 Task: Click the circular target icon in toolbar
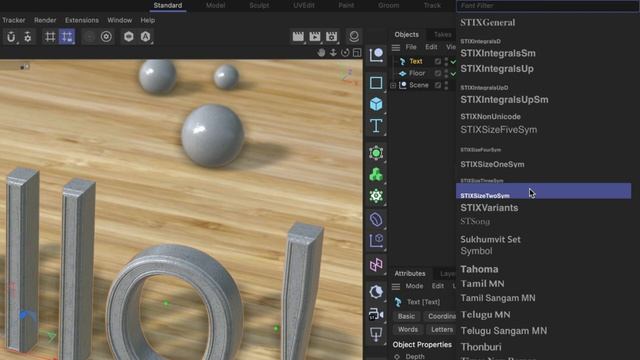point(106,37)
